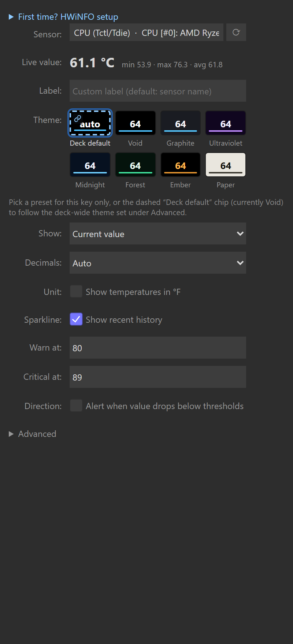293x644 pixels.
Task: Open the Show dropdown set to Current value
Action: [x=158, y=233]
